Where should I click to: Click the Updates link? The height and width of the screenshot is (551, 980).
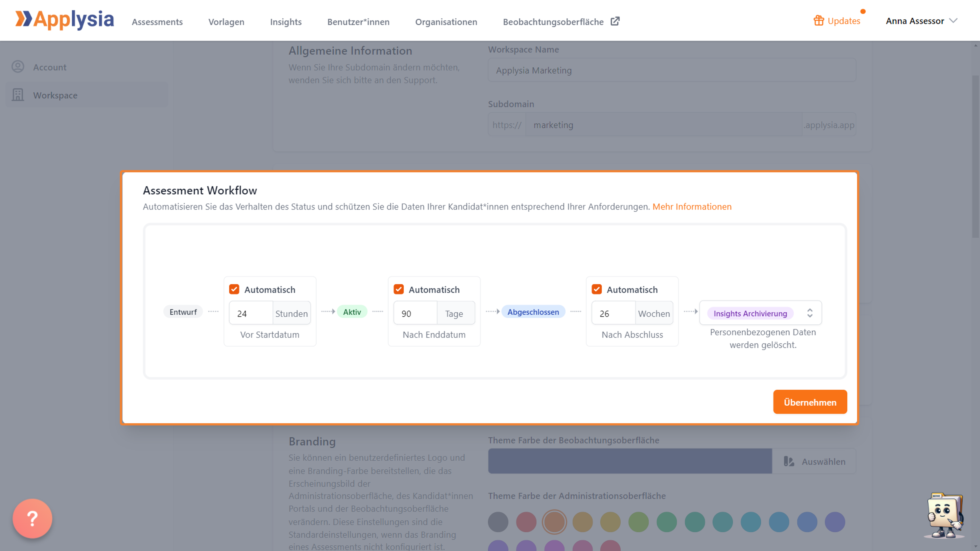coord(843,21)
